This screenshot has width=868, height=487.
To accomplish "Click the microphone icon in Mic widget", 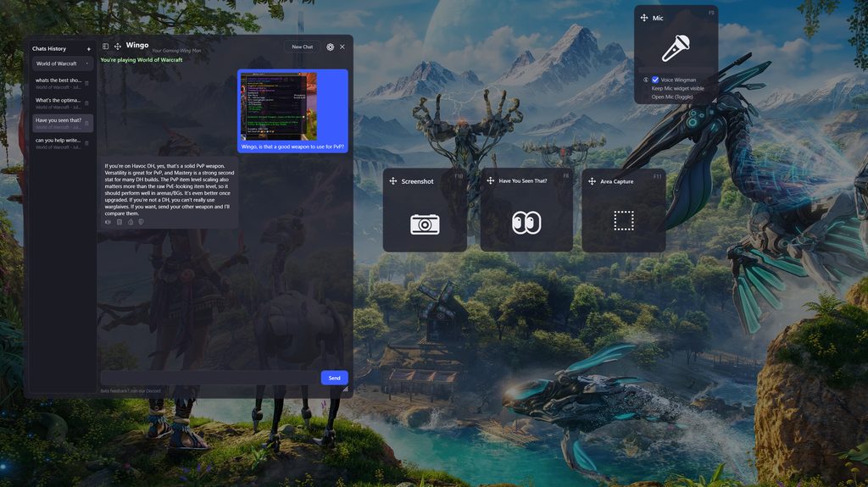I will click(676, 48).
